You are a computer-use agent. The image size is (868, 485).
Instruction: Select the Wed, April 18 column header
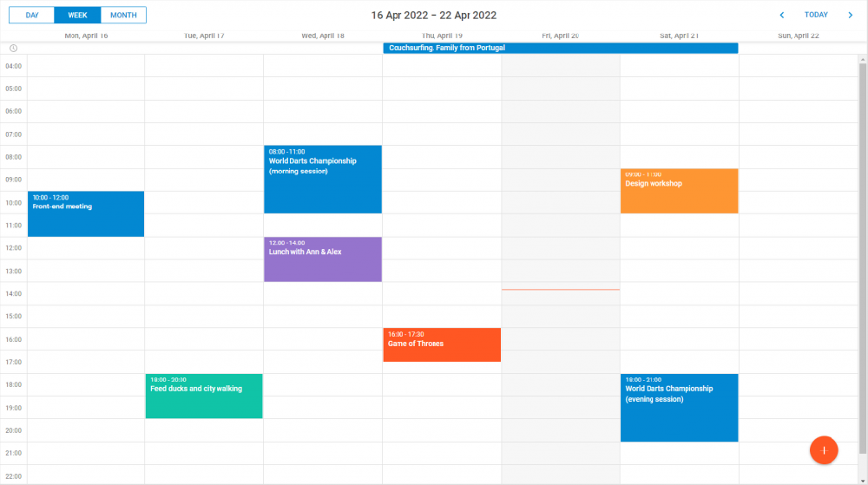click(323, 36)
